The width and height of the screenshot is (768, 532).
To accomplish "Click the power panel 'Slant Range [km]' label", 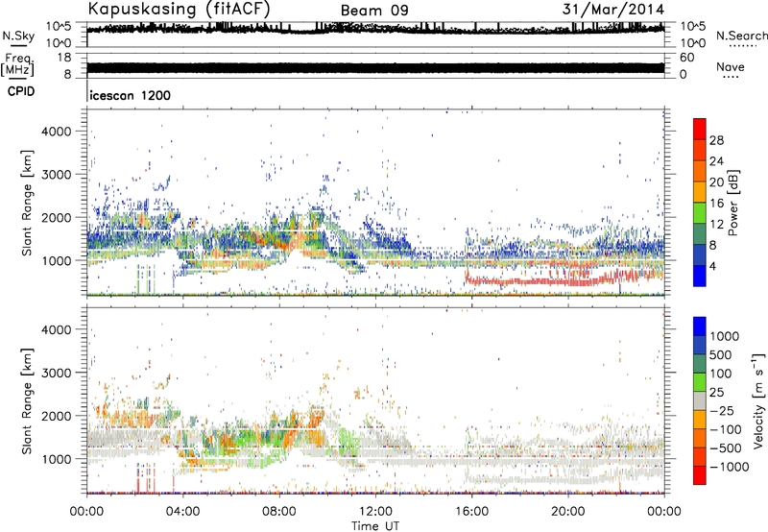I will click(x=27, y=203).
